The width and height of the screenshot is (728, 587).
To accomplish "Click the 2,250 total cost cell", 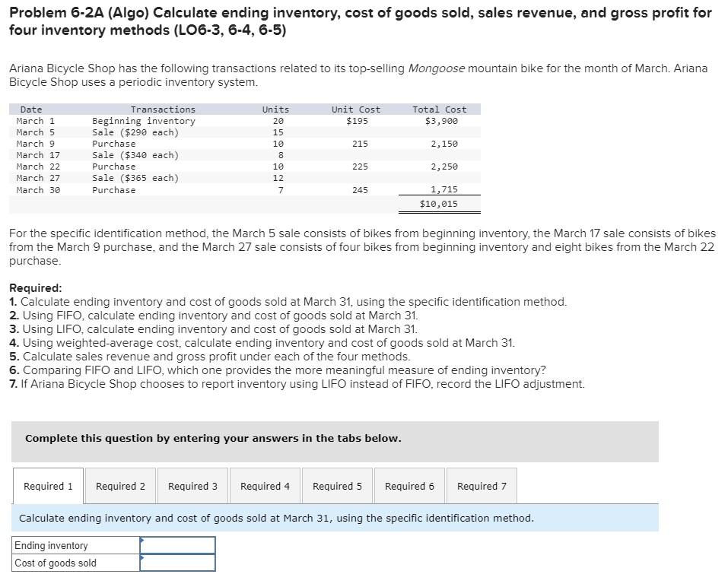I will point(444,167).
